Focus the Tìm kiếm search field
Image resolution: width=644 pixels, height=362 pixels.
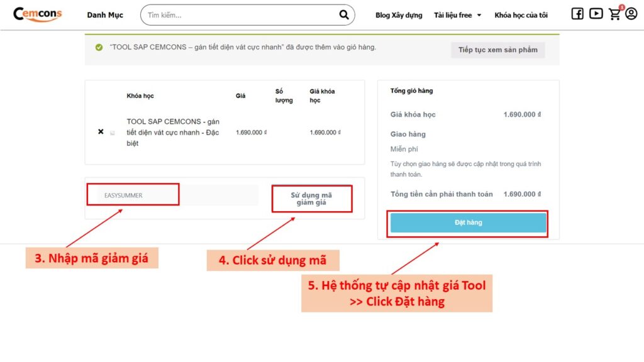(239, 15)
